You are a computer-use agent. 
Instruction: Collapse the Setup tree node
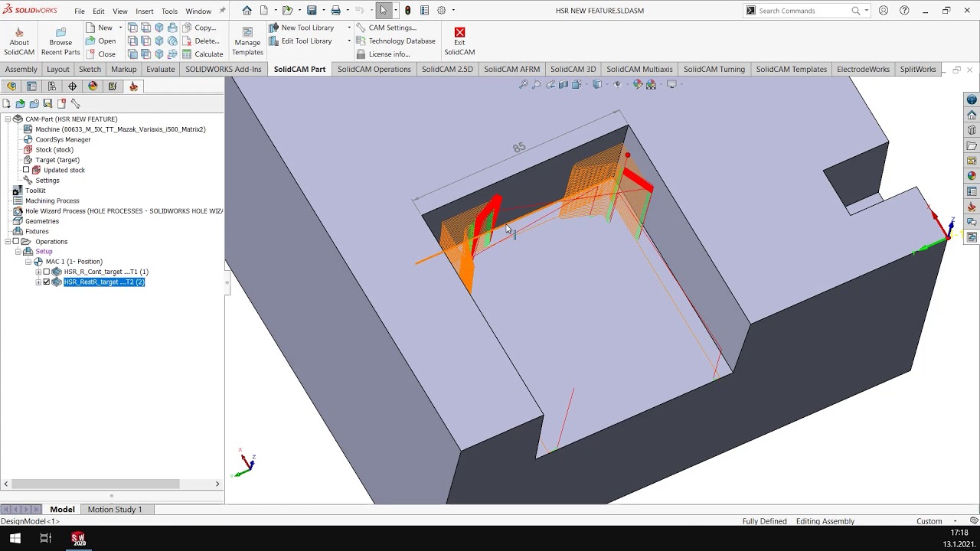point(18,251)
